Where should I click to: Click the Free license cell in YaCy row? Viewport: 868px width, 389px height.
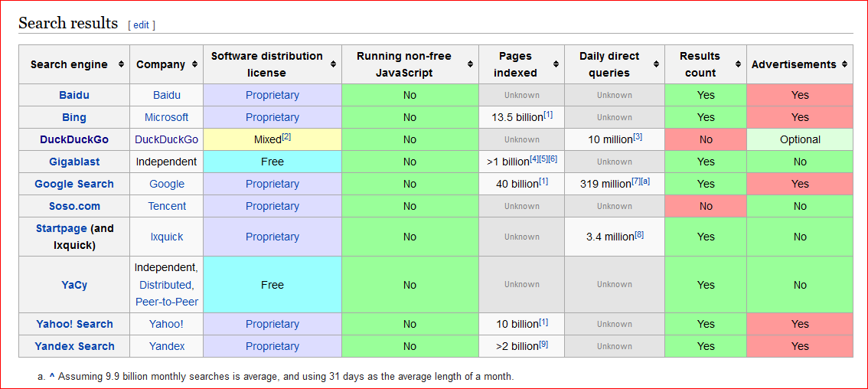pyautogui.click(x=272, y=285)
